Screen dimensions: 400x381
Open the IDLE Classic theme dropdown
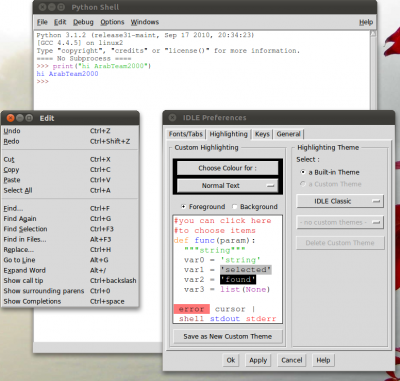coord(340,201)
